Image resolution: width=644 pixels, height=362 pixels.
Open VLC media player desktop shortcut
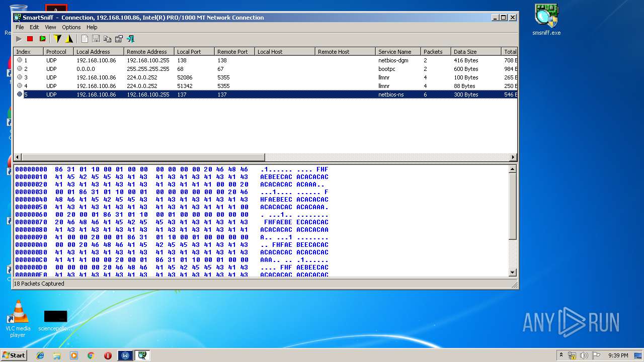tap(18, 319)
